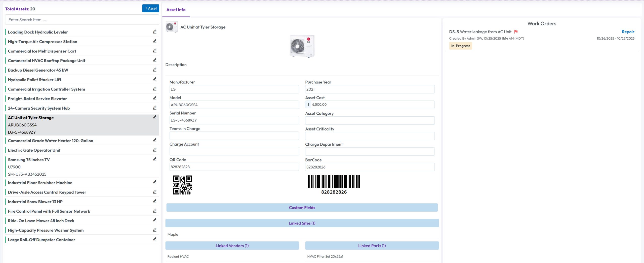This screenshot has width=644, height=263.
Task: Click the Enter Search Item field
Action: pyautogui.click(x=82, y=19)
